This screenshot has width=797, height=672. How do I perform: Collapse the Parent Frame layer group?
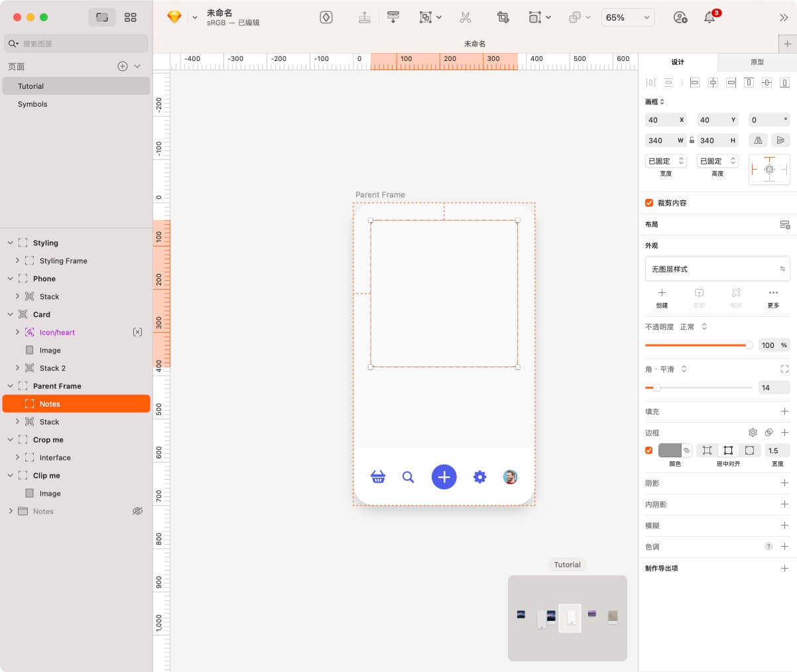click(x=10, y=386)
